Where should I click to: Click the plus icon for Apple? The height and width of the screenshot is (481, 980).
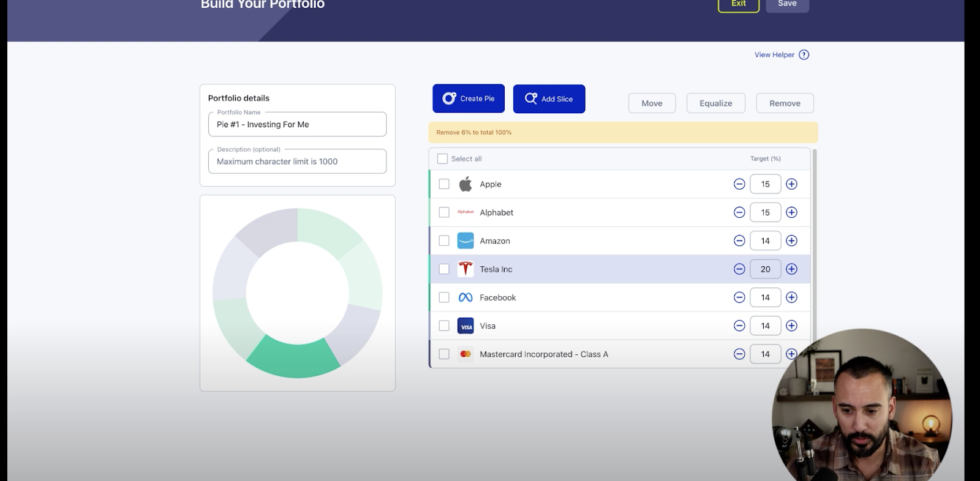(791, 184)
